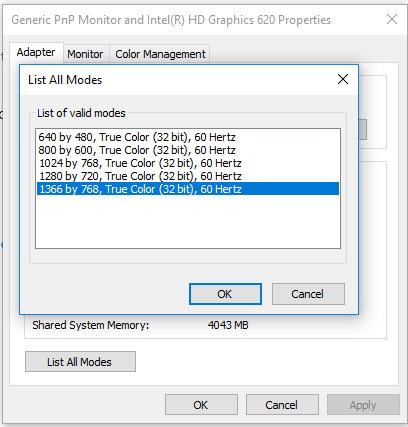Click empty area of modes list
The height and width of the screenshot is (427, 408).
[188, 222]
